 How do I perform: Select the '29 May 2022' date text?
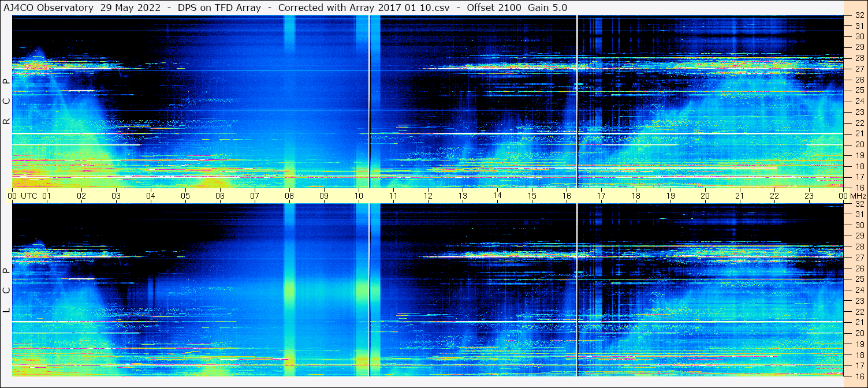[x=131, y=8]
